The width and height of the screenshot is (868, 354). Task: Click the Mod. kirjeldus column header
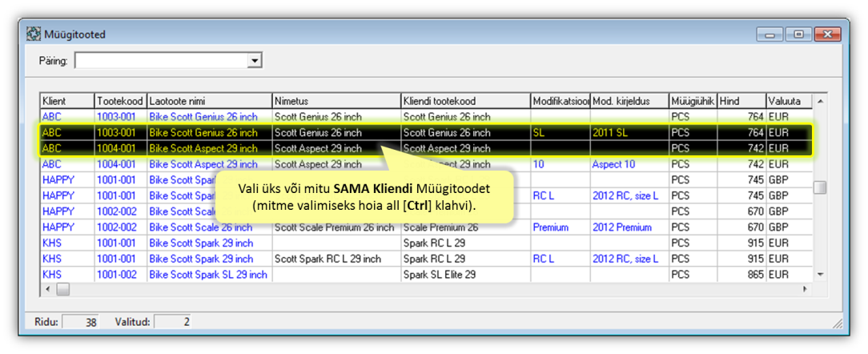(x=629, y=102)
